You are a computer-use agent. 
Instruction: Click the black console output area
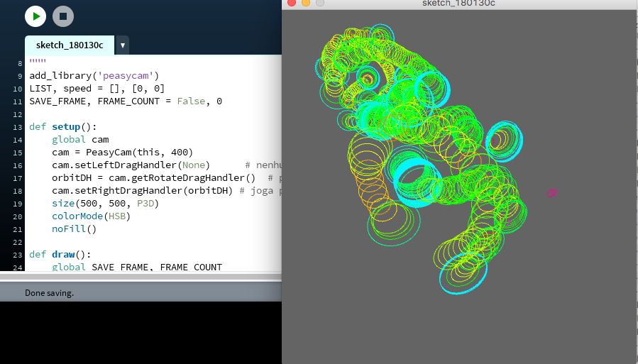pyautogui.click(x=141, y=333)
